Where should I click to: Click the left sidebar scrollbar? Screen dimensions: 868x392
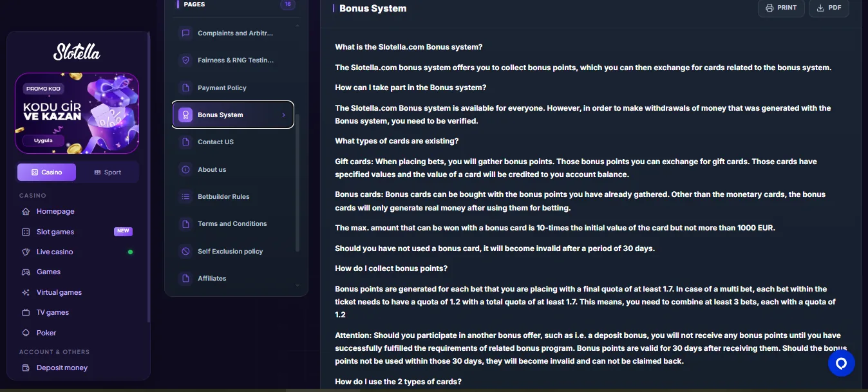[x=149, y=177]
